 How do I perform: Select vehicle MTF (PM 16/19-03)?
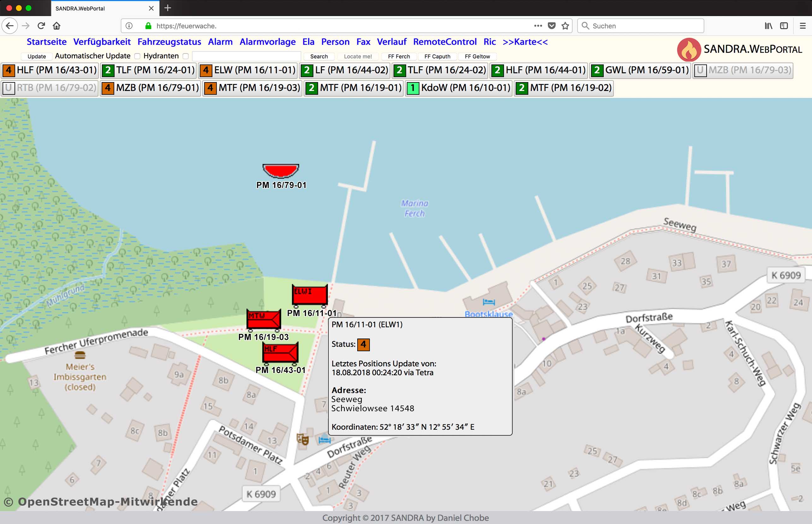tap(252, 88)
